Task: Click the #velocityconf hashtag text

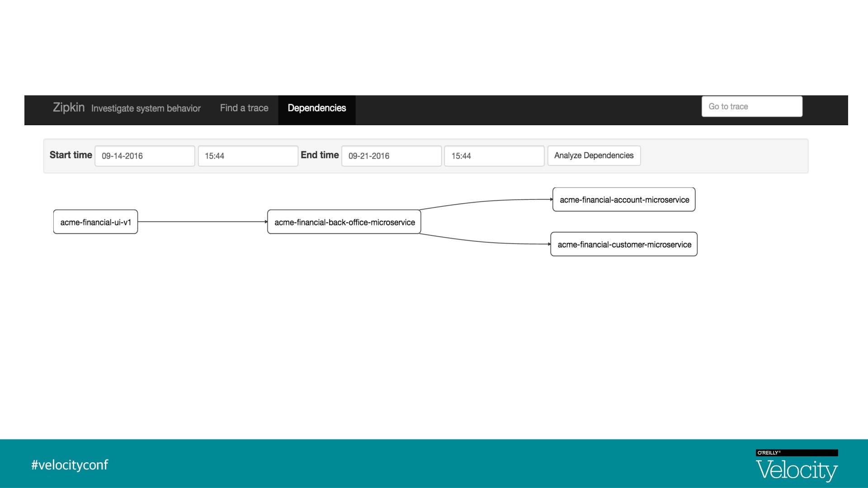Action: (x=70, y=465)
